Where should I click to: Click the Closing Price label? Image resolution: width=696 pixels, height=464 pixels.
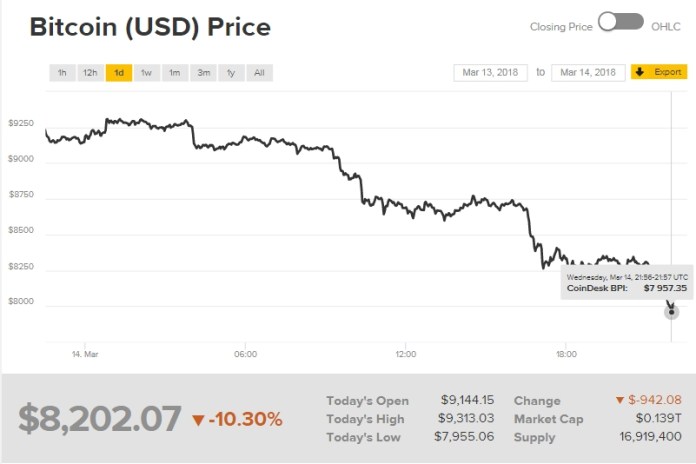(x=560, y=27)
